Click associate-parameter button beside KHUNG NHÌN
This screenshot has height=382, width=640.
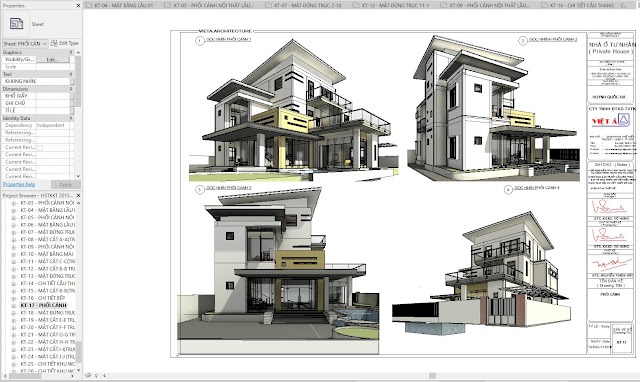pyautogui.click(x=72, y=82)
